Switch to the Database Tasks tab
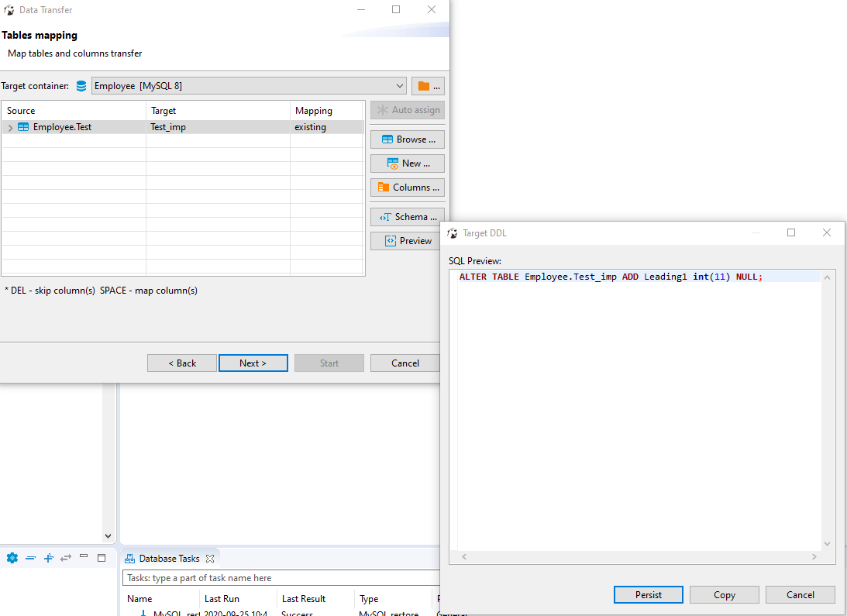The height and width of the screenshot is (616, 847). click(167, 557)
